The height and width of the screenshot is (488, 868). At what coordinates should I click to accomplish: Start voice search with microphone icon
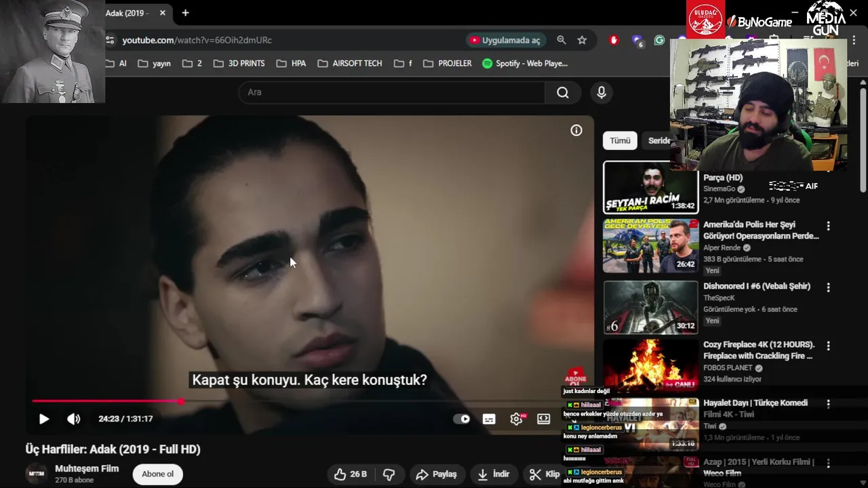(601, 92)
